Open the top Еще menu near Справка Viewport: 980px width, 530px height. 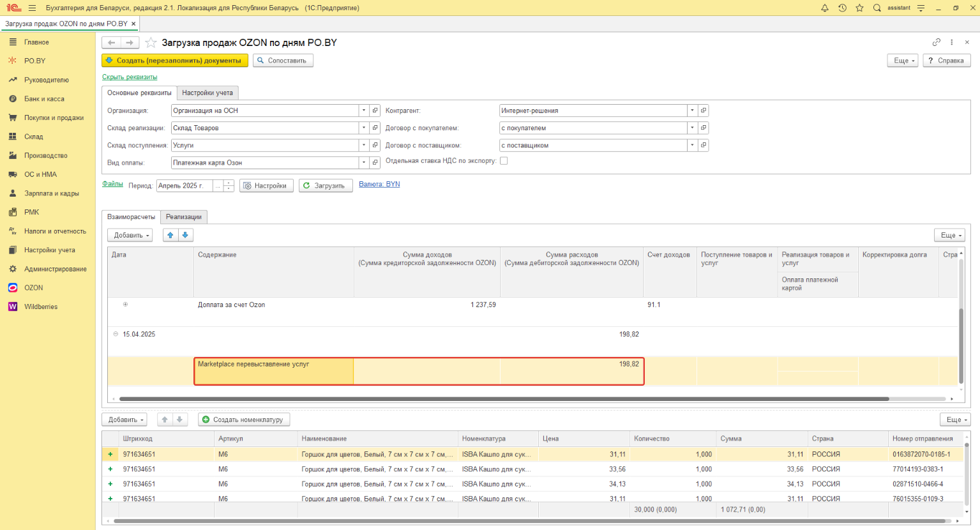click(903, 61)
